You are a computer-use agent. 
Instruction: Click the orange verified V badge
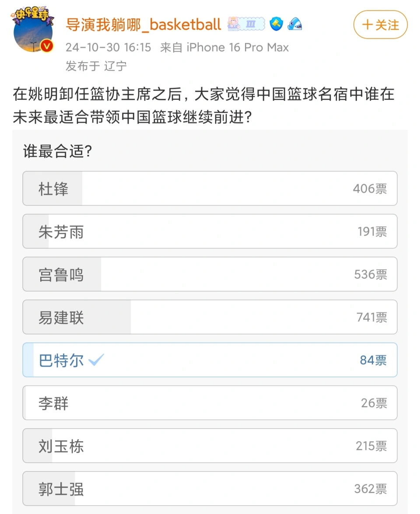(x=46, y=46)
